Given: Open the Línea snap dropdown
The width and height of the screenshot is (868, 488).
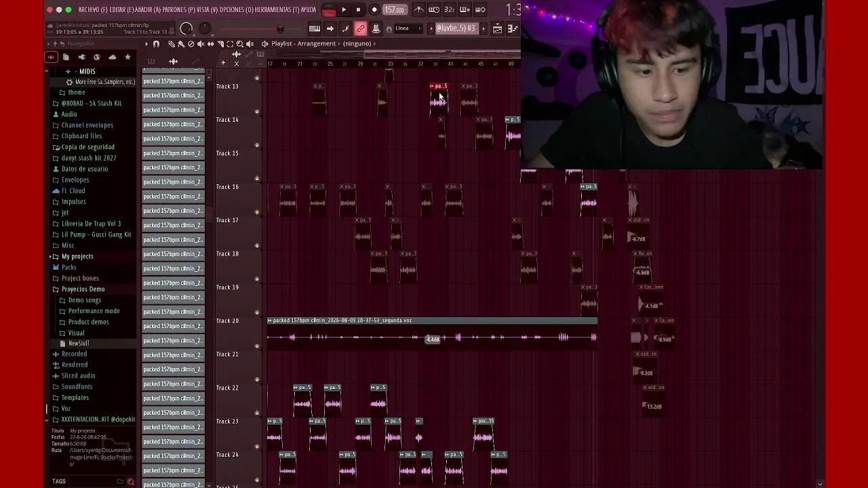Looking at the screenshot, I should click(408, 28).
